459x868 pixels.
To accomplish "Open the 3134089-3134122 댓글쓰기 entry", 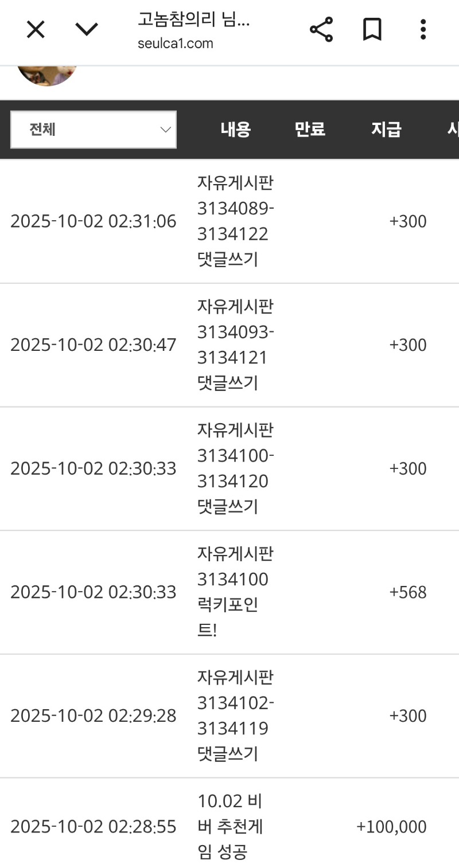I will click(235, 221).
